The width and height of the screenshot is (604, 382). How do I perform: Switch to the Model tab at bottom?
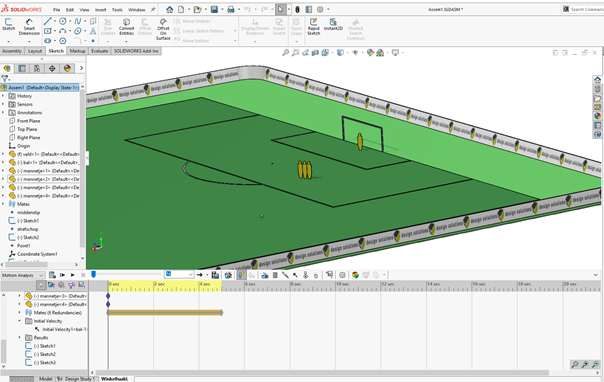(x=45, y=379)
